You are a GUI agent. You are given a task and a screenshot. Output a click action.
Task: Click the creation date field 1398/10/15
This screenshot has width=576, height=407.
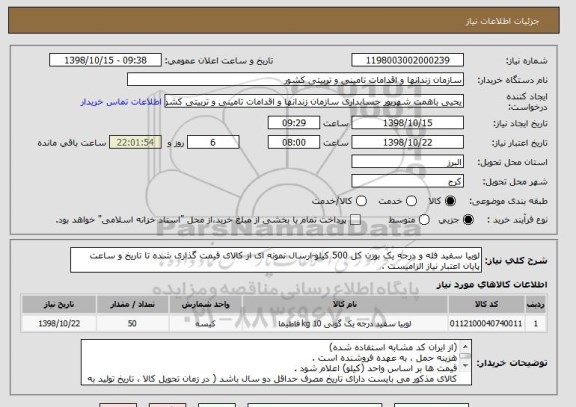407,123
